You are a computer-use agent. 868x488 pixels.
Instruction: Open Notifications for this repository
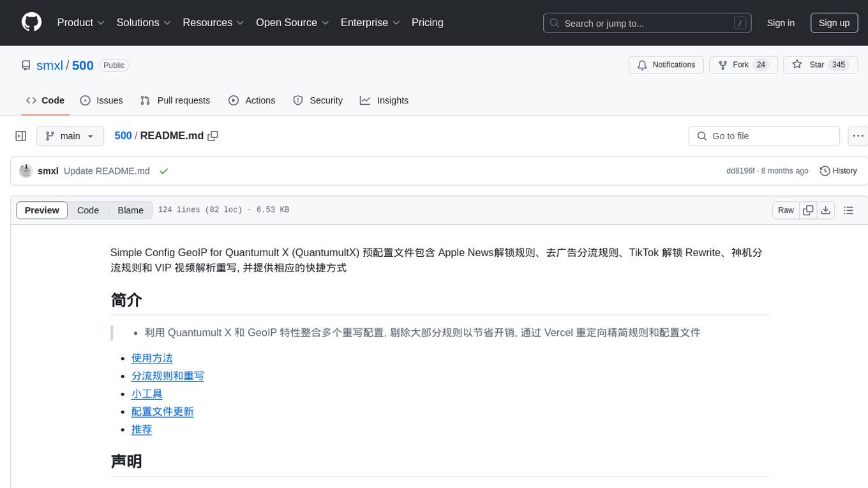666,65
